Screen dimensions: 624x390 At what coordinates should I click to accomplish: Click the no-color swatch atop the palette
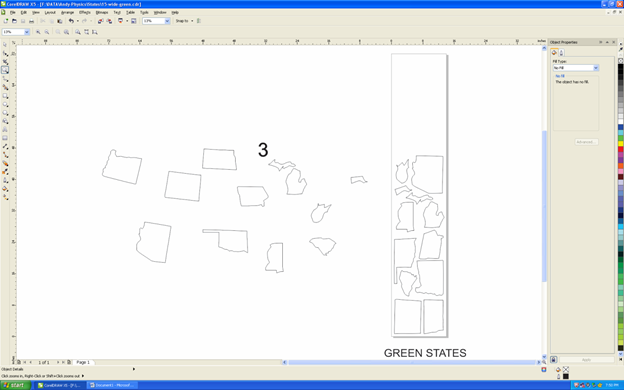click(x=620, y=60)
